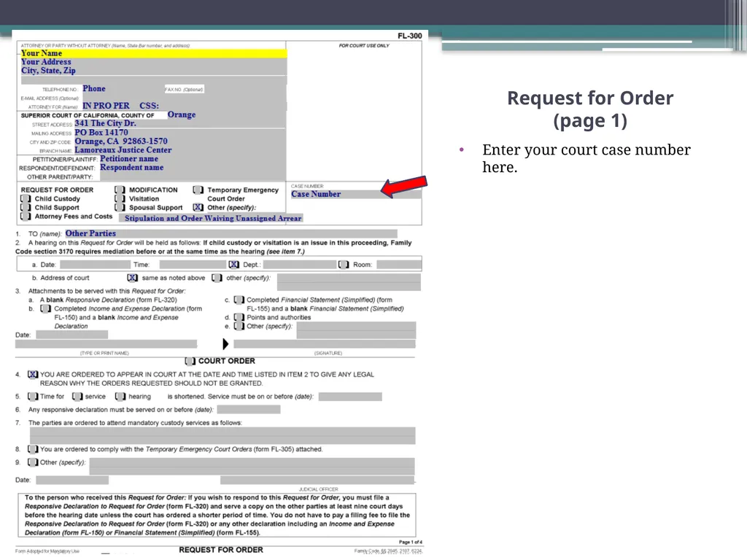Check the 'service' checkbox in item 5
The height and width of the screenshot is (560, 747).
click(77, 397)
